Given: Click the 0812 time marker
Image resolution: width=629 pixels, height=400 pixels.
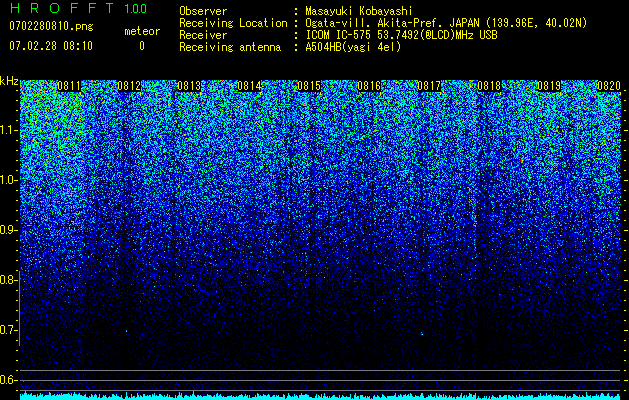Looking at the screenshot, I should tap(129, 86).
